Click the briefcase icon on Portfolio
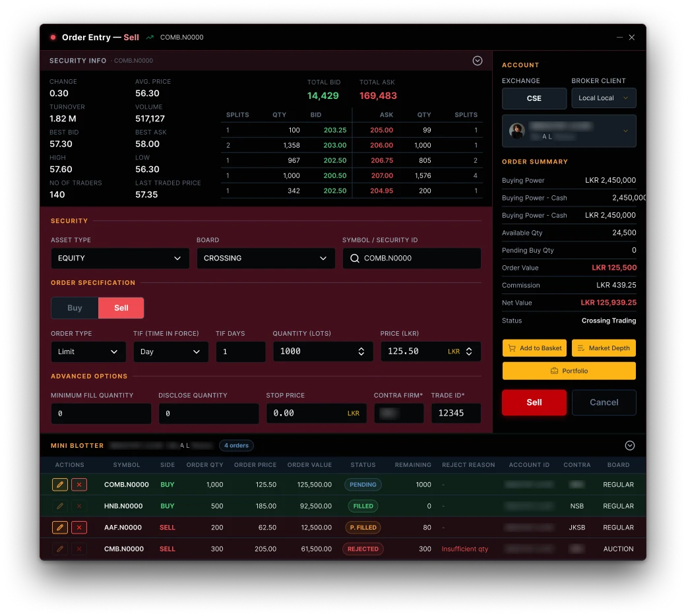This screenshot has width=686, height=616. (554, 371)
